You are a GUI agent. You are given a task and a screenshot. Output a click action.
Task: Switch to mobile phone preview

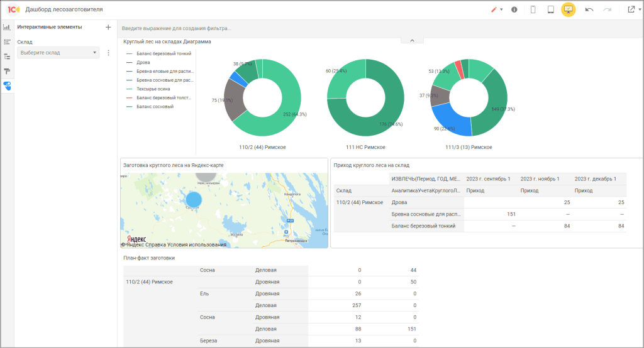point(533,9)
